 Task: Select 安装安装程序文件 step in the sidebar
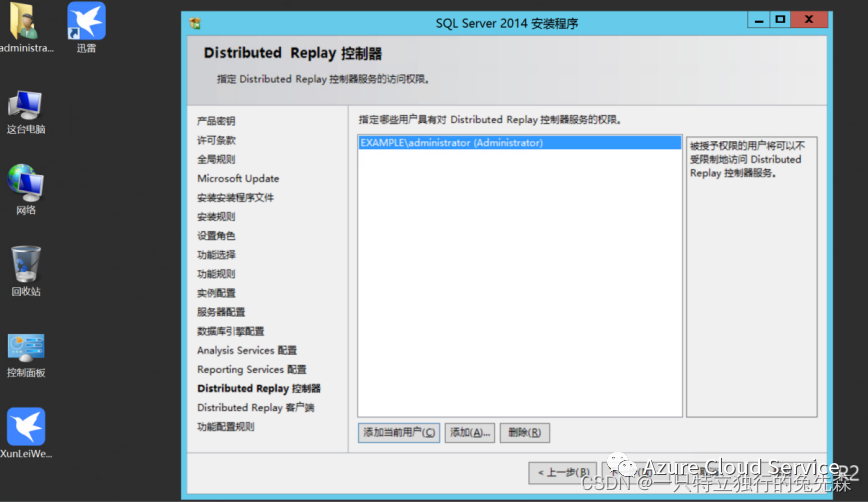235,198
